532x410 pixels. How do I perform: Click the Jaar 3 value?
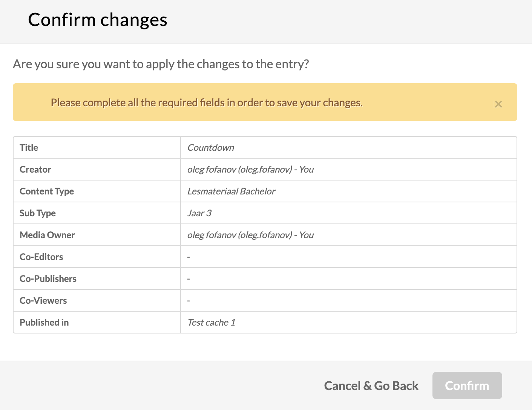199,213
